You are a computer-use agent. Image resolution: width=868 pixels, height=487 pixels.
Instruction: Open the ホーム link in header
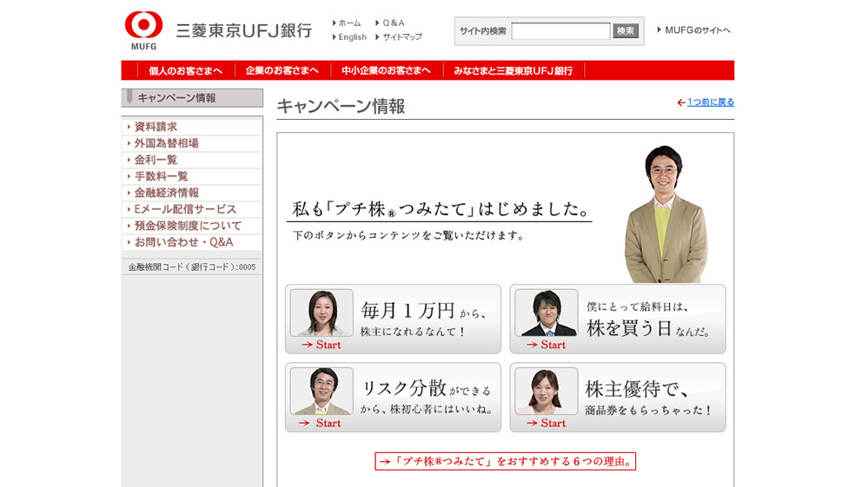click(x=349, y=23)
